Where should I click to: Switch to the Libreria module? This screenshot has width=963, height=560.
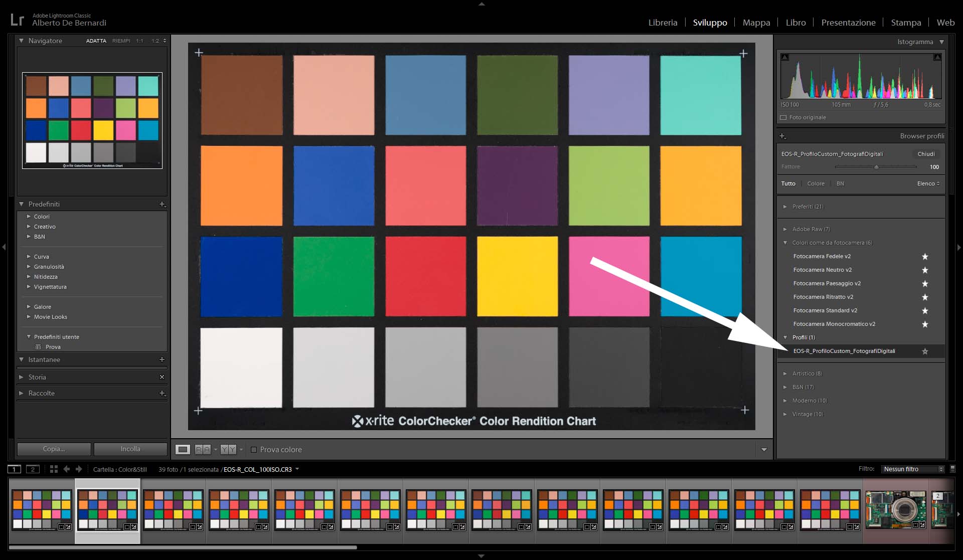pos(663,23)
